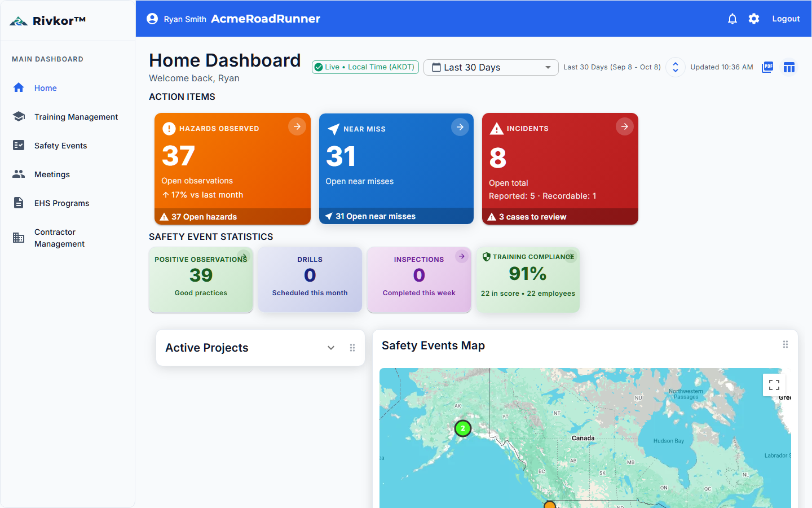Image resolution: width=812 pixels, height=508 pixels.
Task: Click the user profile avatar icon
Action: [x=152, y=19]
